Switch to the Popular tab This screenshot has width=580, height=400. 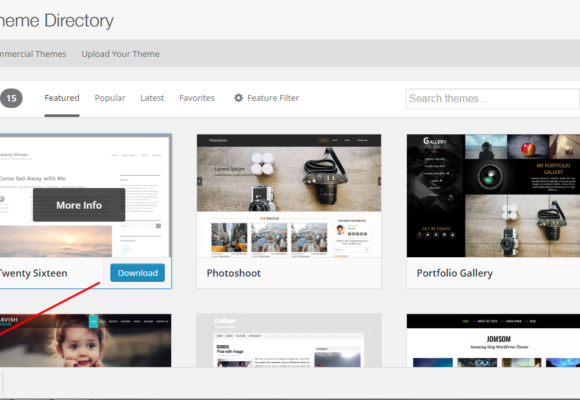[110, 98]
